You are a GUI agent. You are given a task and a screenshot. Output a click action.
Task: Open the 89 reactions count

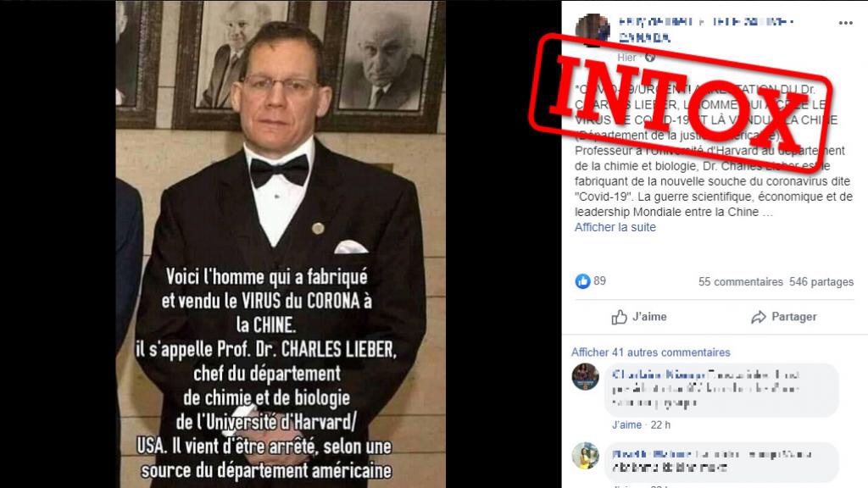pos(599,281)
